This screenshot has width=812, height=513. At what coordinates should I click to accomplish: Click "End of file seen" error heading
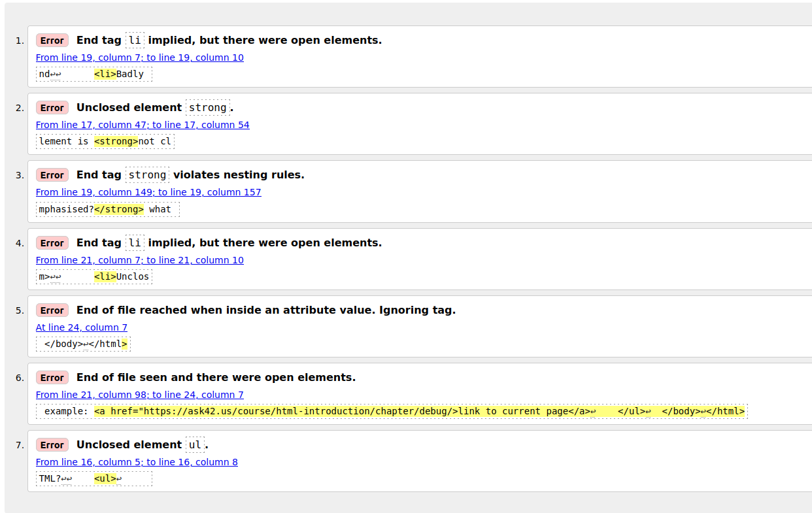pyautogui.click(x=216, y=377)
